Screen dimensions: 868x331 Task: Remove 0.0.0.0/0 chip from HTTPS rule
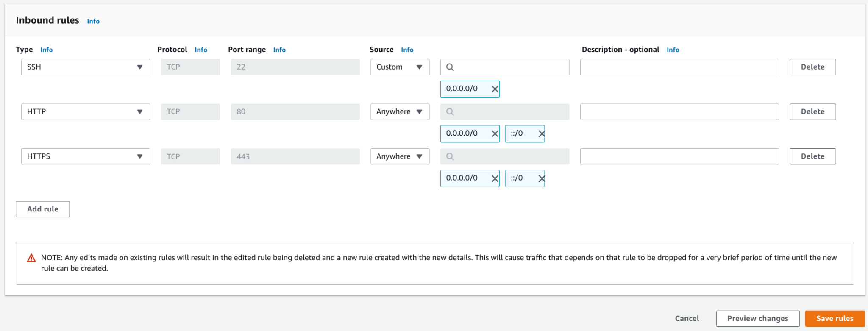pos(495,179)
